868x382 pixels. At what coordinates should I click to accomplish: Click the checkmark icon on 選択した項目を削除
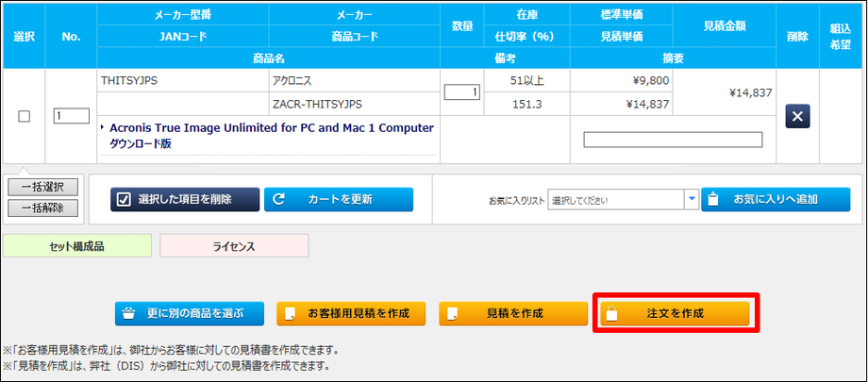pyautogui.click(x=124, y=199)
